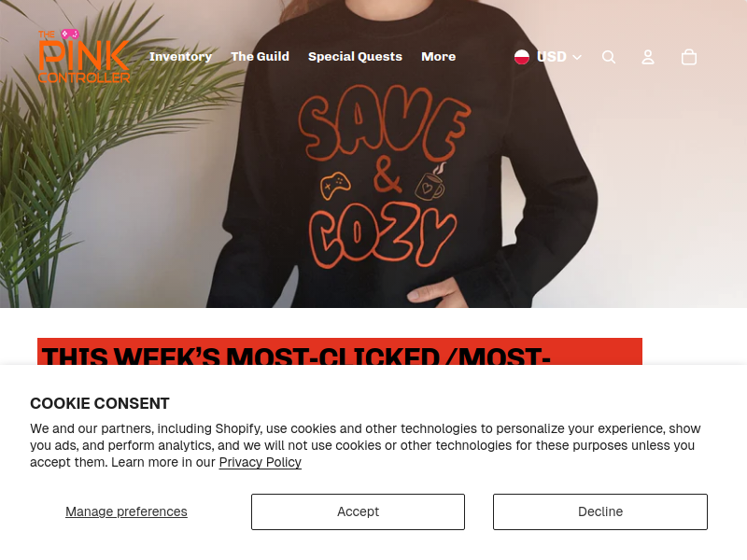
Task: Click the flag icon beside USD
Action: coord(522,57)
